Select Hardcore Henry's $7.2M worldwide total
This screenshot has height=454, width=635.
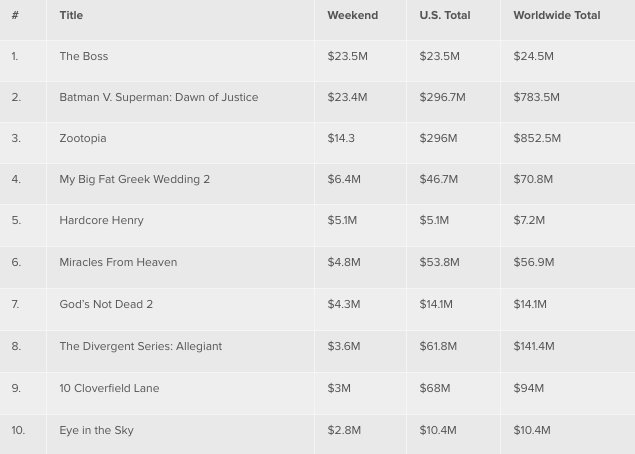point(529,221)
